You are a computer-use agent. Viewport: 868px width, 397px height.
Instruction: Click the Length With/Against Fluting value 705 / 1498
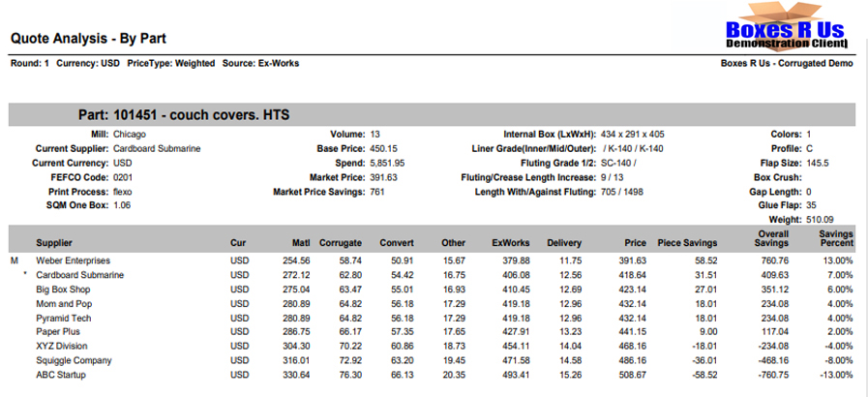[621, 192]
